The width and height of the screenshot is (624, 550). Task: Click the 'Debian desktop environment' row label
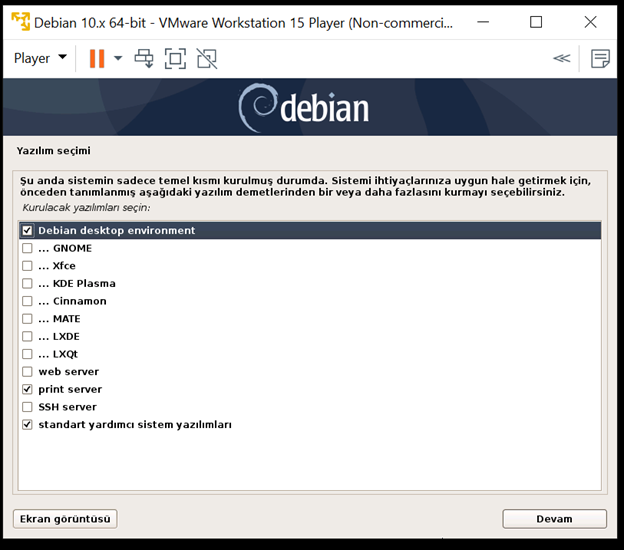[x=117, y=230]
